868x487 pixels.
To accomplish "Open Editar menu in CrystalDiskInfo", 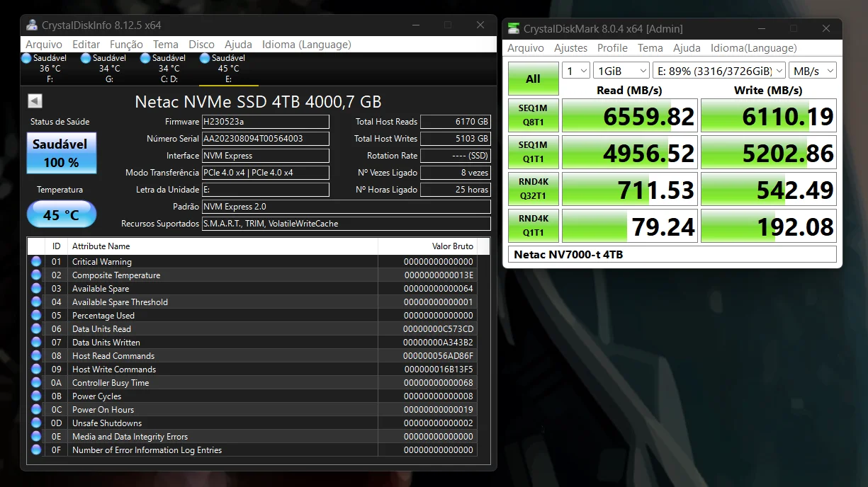I will pos(86,44).
